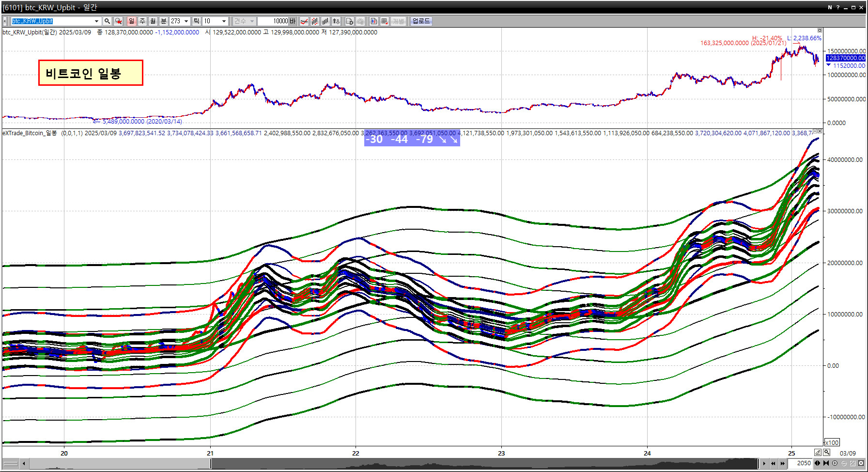
Task: Click the zoom-in plus circle icon
Action: pyautogui.click(x=835, y=463)
